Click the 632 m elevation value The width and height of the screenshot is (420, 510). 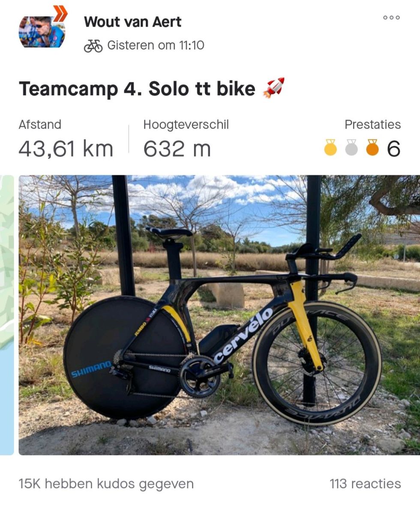point(177,149)
